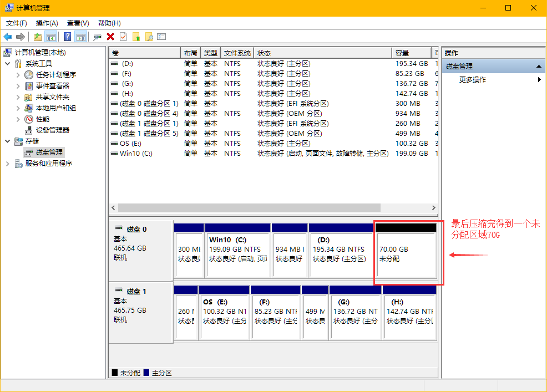Select the Win10 (C:) partition block on 磁盘 0
The height and width of the screenshot is (392, 547).
[238, 251]
